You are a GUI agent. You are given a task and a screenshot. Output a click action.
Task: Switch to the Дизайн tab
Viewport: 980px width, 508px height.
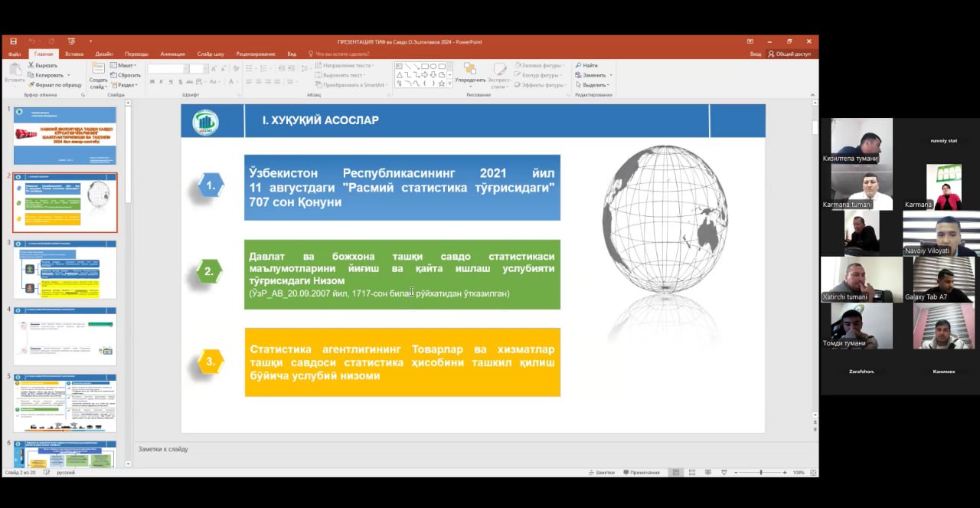104,54
